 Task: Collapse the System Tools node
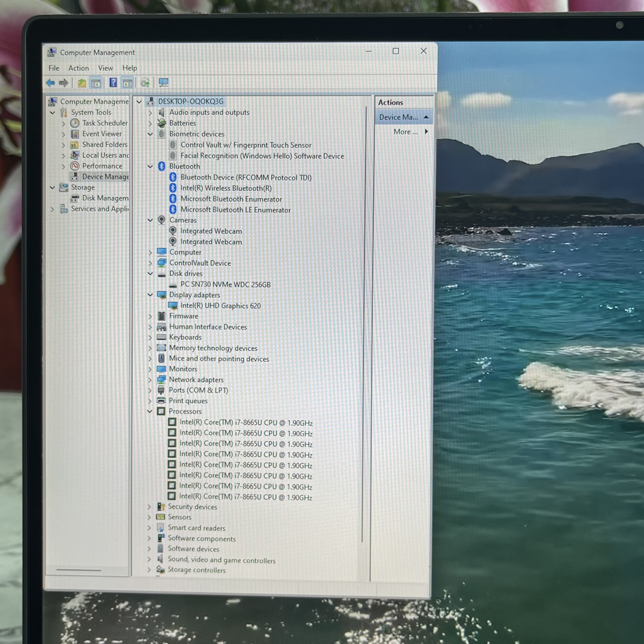pos(52,113)
